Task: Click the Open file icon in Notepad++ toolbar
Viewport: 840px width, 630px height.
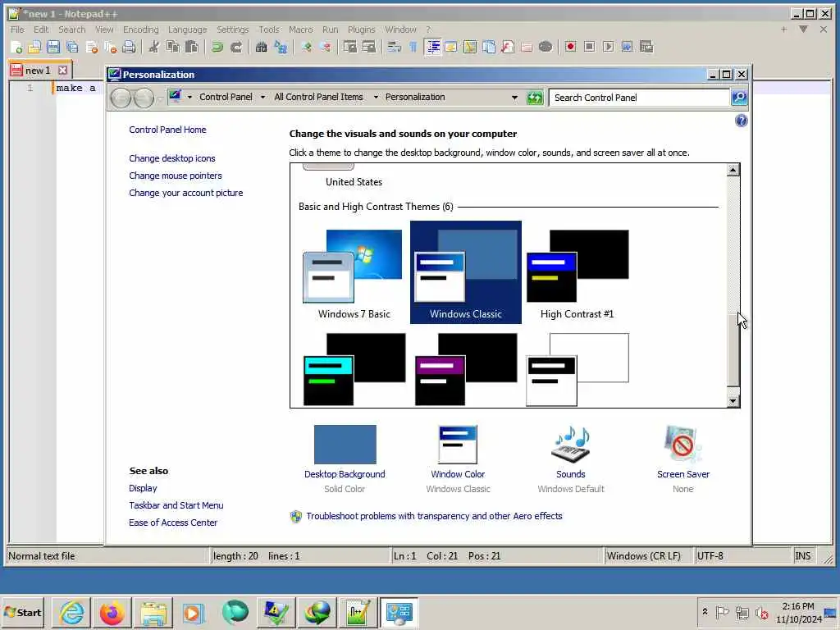Action: 34,47
